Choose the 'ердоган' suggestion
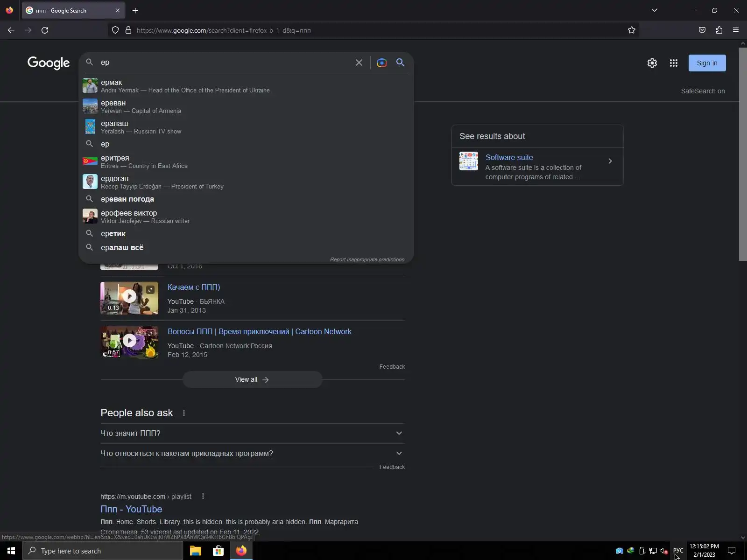Viewport: 747px width, 560px height. tap(246, 182)
